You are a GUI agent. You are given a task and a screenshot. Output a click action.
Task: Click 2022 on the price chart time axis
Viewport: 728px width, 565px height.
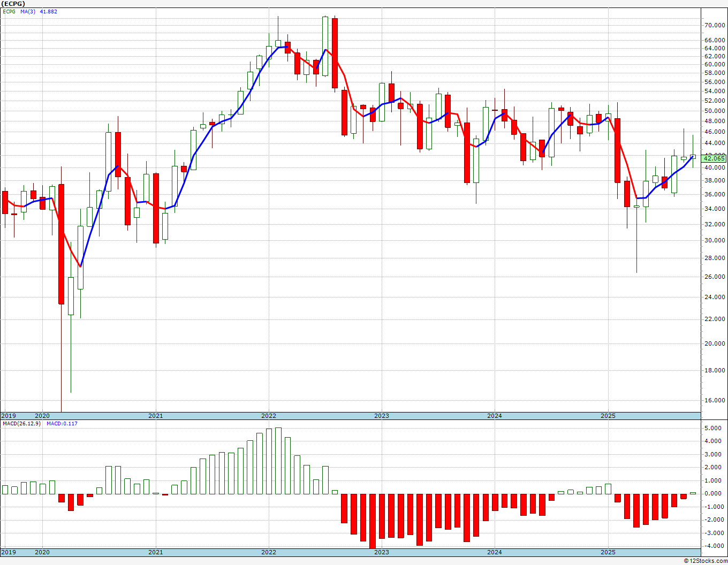click(x=269, y=416)
